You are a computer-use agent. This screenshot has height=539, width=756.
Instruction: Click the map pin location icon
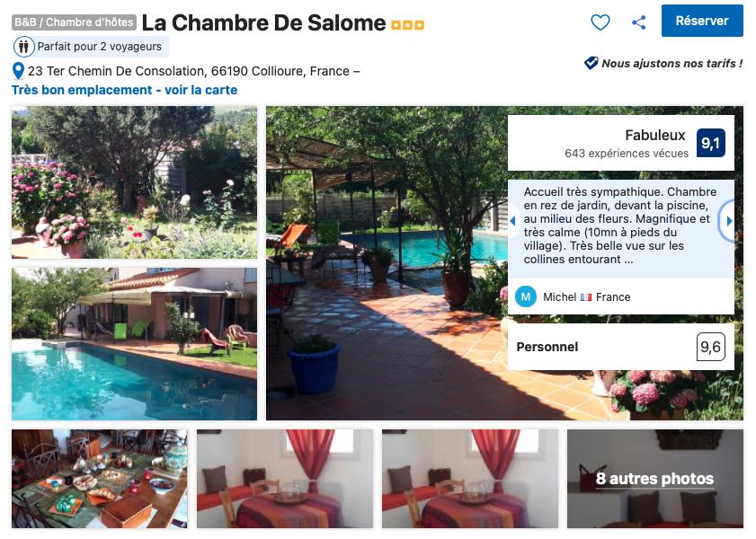click(x=18, y=71)
